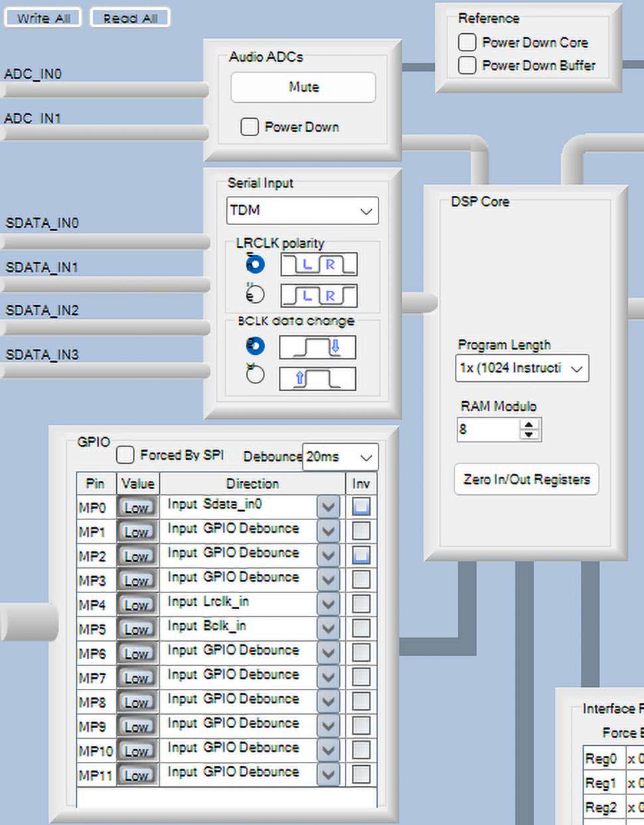Screen dimensions: 644x825
Task: Toggle the MP11 Low value button
Action: pyautogui.click(x=137, y=775)
